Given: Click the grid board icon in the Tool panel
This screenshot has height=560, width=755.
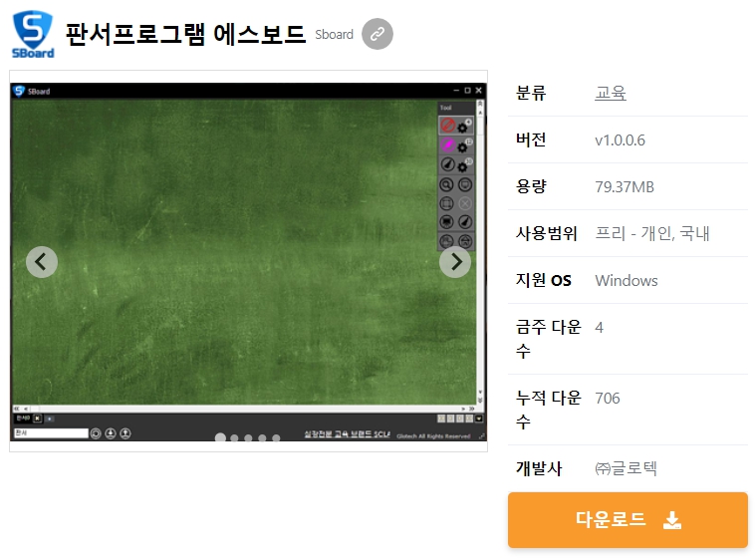Looking at the screenshot, I should (x=447, y=203).
